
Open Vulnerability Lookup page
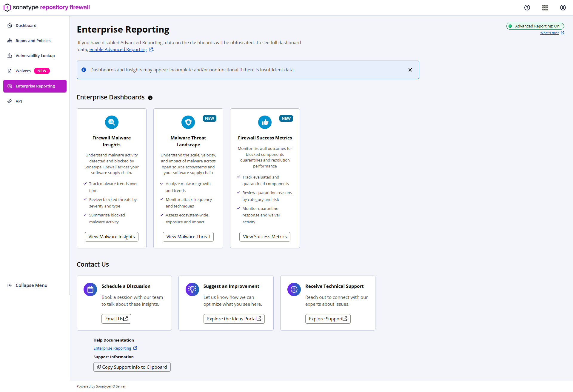(x=35, y=56)
